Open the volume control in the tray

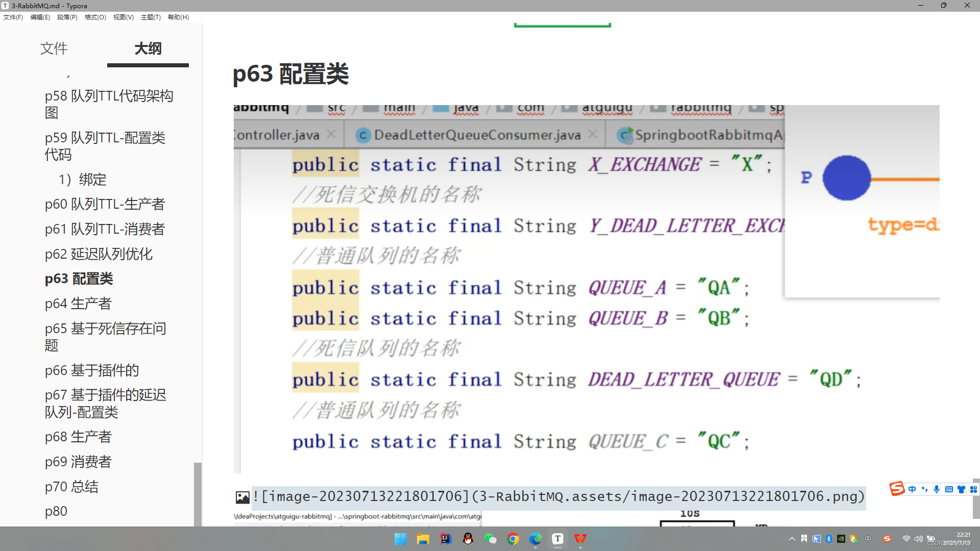[919, 539]
